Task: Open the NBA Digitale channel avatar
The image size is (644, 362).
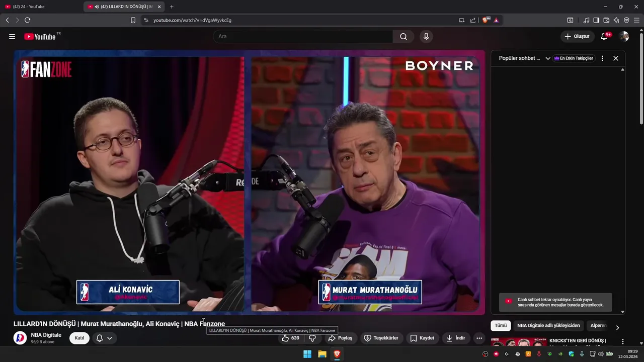Action: 20,338
